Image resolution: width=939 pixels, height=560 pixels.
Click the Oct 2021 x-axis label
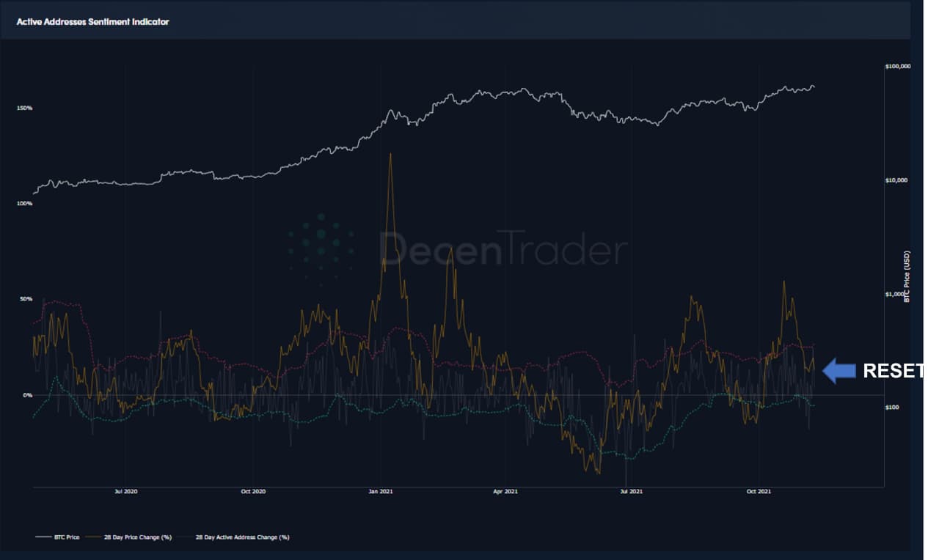758,491
